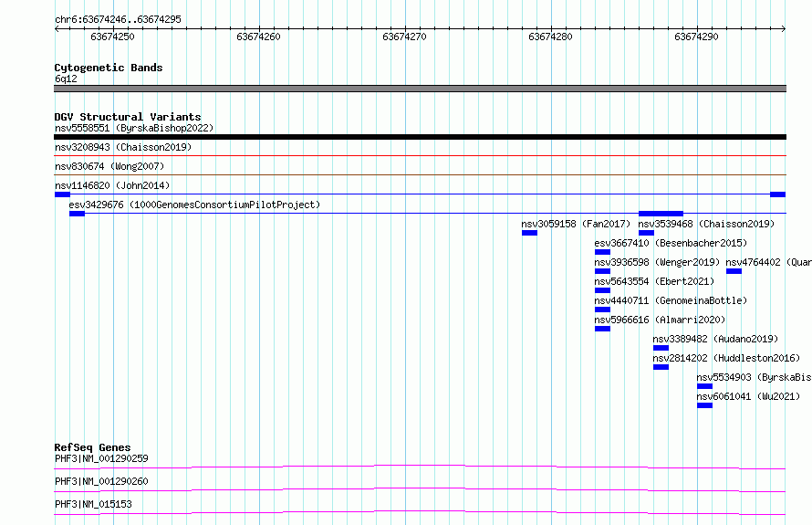The image size is (812, 525).
Task: Click the blue feature block under nsv4440711
Action: [602, 310]
